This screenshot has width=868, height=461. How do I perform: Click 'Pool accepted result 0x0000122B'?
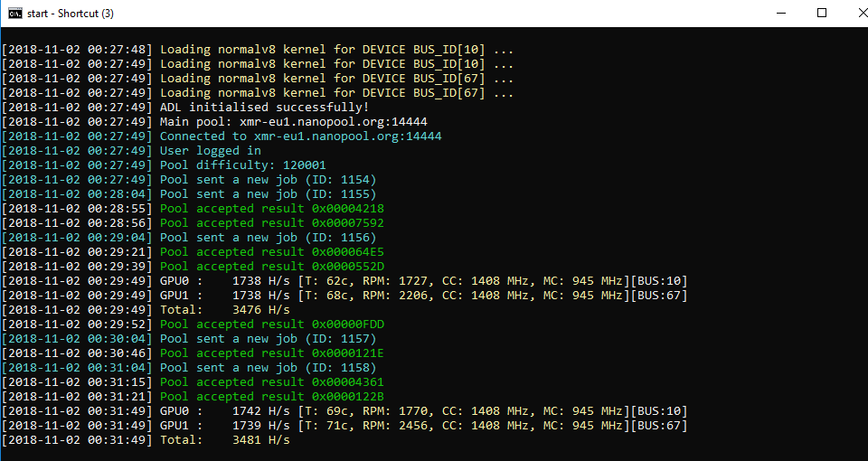tap(272, 396)
